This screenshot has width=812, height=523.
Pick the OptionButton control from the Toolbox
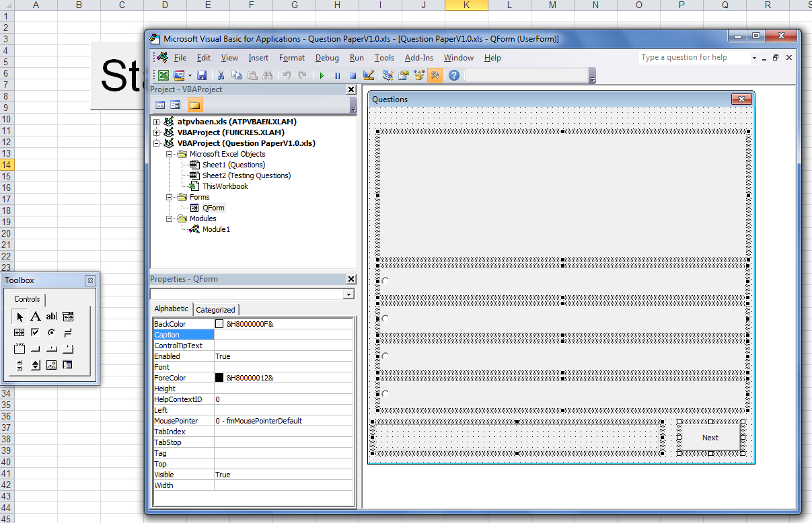(x=51, y=332)
